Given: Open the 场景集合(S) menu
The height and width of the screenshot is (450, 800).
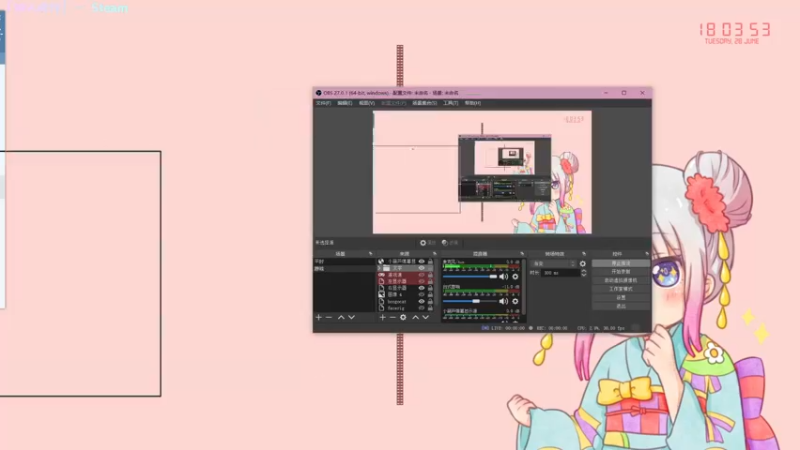Looking at the screenshot, I should (424, 103).
